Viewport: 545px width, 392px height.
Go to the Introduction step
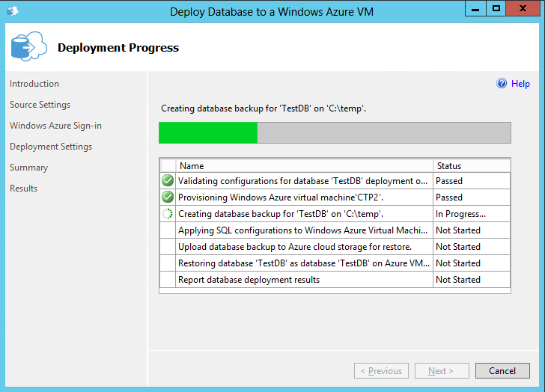tap(34, 84)
